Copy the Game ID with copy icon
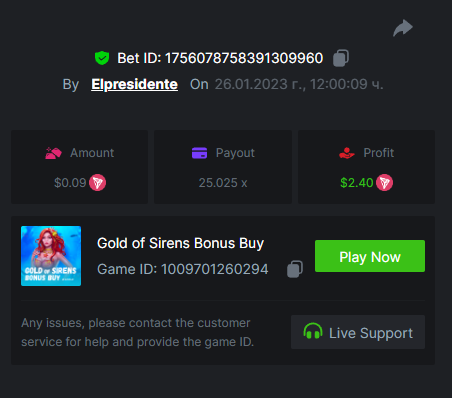Viewport: 452px width, 398px height. click(295, 269)
